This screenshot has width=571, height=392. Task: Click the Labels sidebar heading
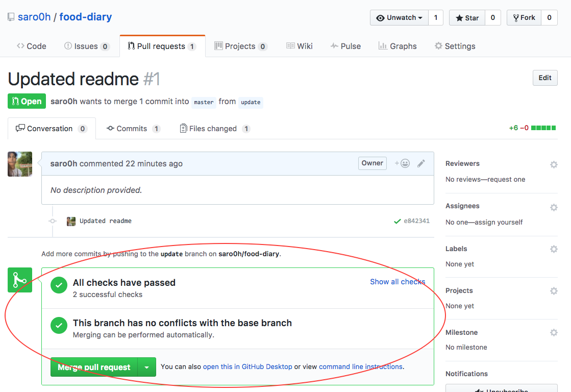(456, 249)
